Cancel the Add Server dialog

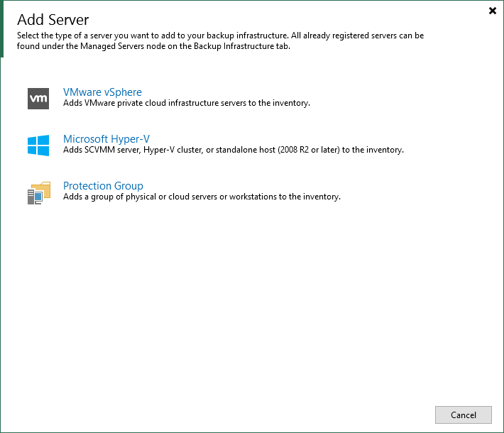463,415
